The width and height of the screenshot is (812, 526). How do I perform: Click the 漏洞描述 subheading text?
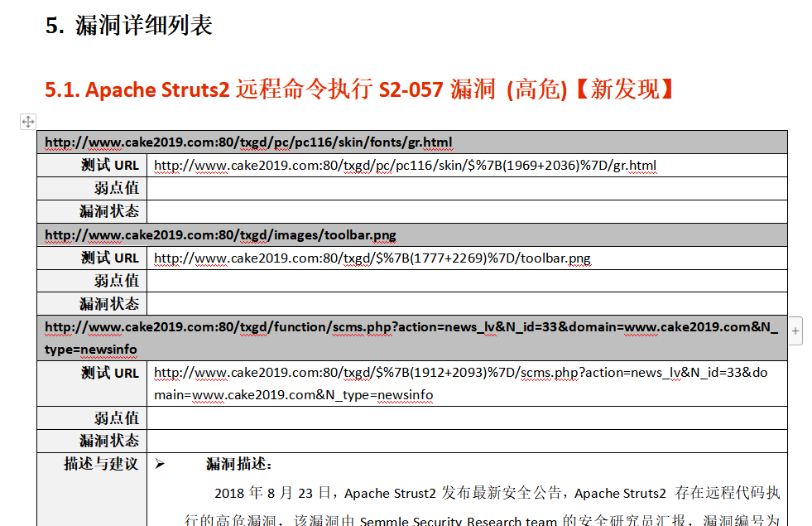click(238, 464)
